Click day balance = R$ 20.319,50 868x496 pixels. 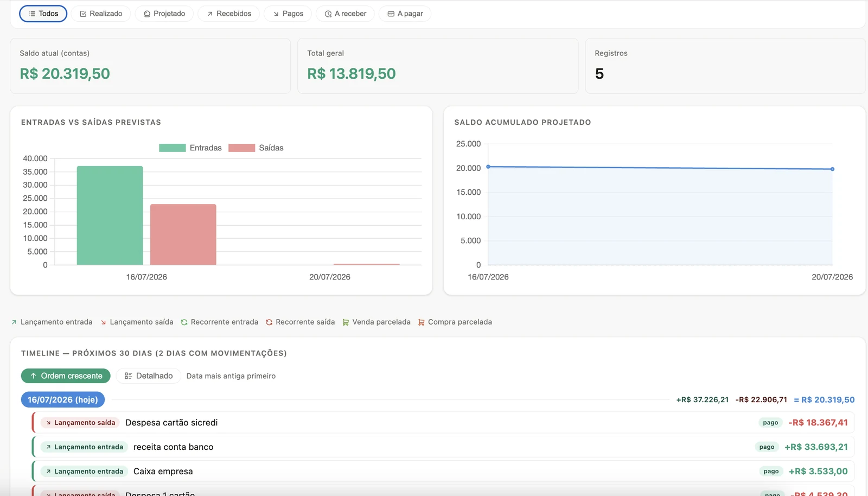pyautogui.click(x=824, y=399)
